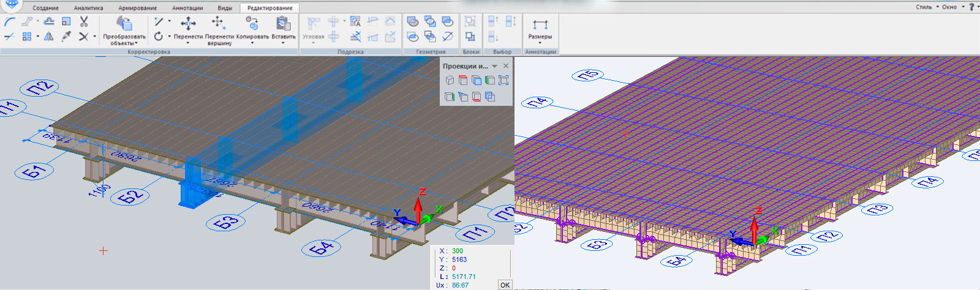Open the Проекции panel options arrow
This screenshot has height=290, width=980.
pyautogui.click(x=494, y=66)
